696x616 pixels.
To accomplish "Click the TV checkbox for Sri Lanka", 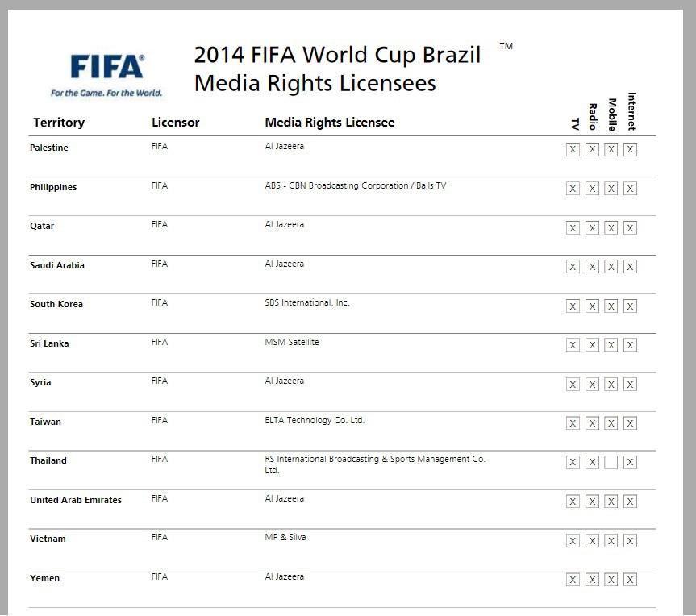I will 573,345.
